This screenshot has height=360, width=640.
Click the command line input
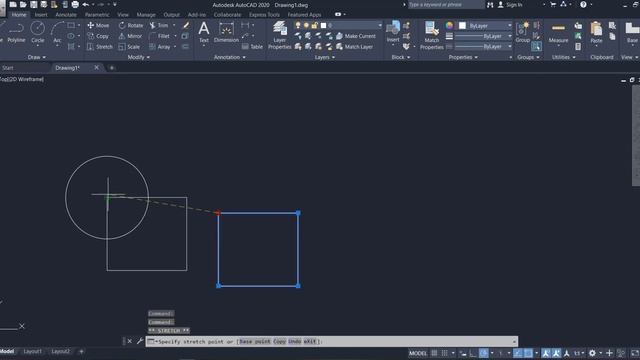click(x=332, y=341)
